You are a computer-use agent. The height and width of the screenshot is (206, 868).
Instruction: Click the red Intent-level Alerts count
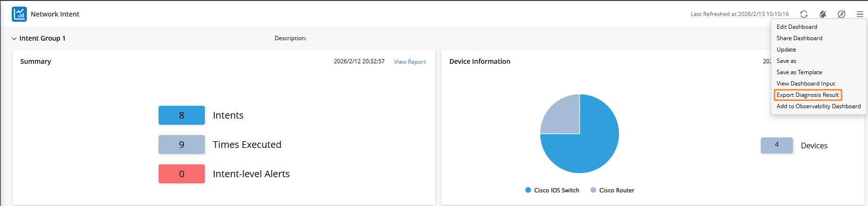(182, 174)
